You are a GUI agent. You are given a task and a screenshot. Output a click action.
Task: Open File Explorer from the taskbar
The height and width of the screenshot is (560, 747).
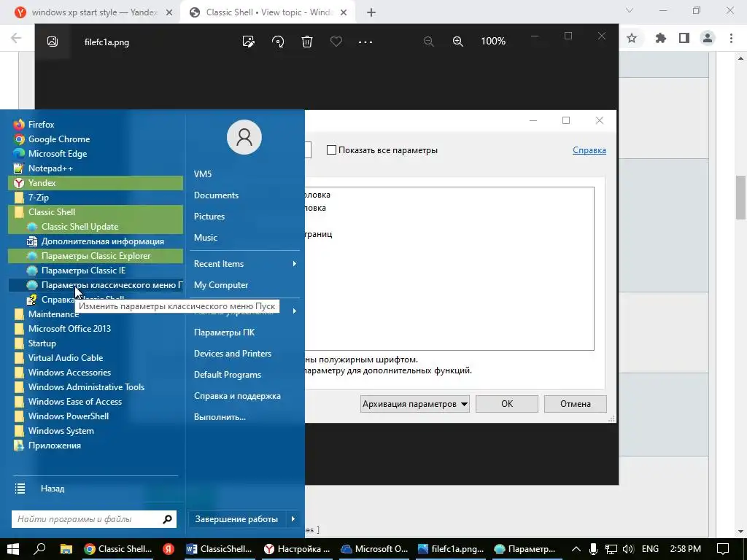(66, 548)
